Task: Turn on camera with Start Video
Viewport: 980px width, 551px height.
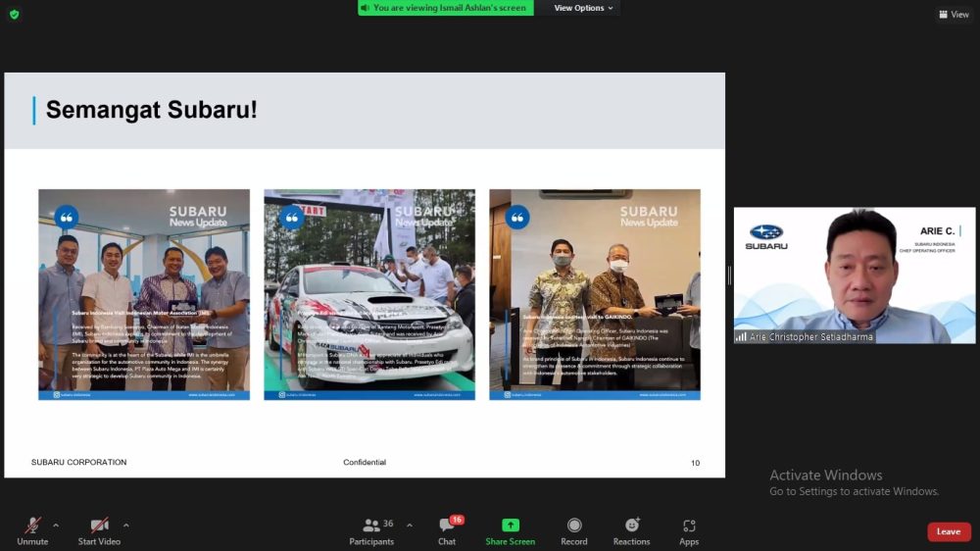Action: tap(99, 531)
